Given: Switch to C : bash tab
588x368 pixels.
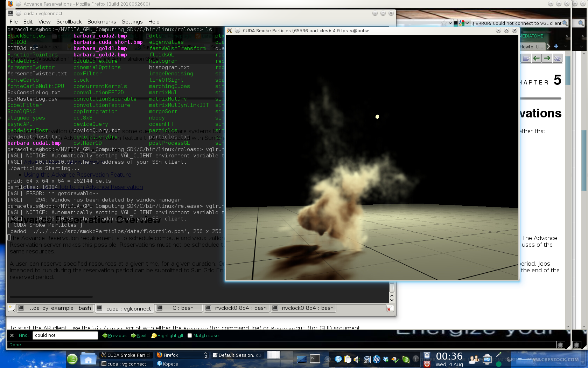Looking at the screenshot, I should point(180,308).
